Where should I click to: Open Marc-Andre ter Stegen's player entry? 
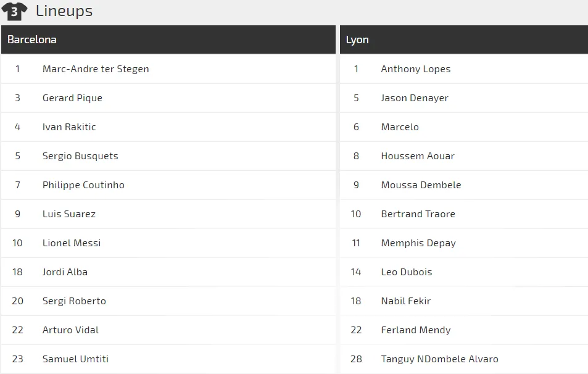click(96, 69)
